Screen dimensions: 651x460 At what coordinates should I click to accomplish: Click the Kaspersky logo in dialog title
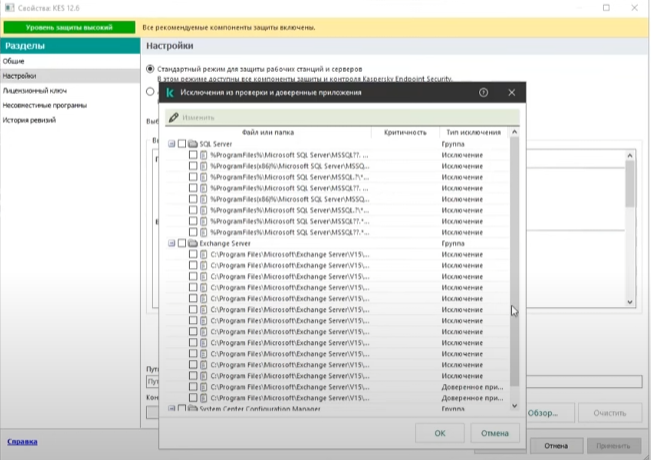point(171,92)
